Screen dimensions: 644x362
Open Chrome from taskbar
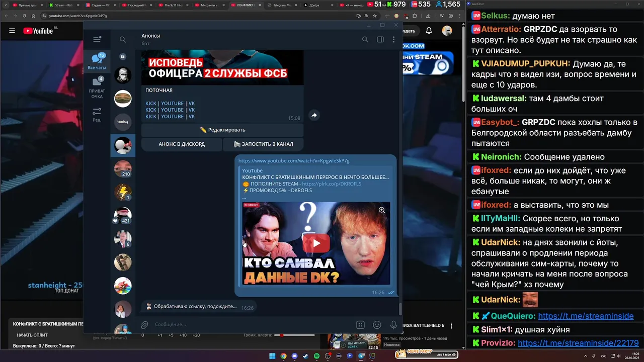(283, 356)
